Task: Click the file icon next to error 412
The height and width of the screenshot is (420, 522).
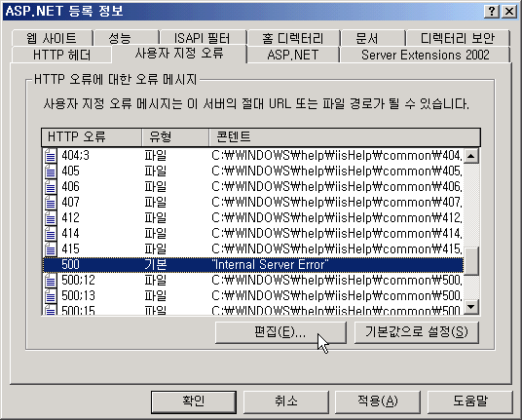Action: coord(51,218)
